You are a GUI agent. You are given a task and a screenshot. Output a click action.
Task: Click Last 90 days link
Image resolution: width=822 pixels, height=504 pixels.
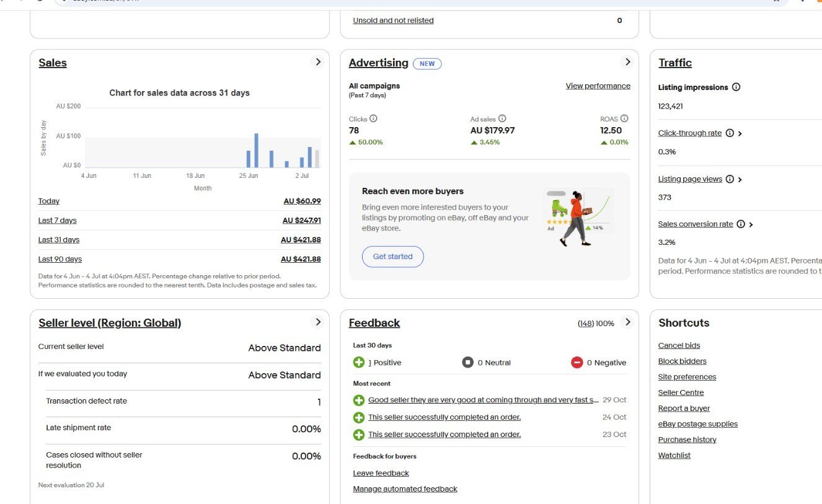60,259
